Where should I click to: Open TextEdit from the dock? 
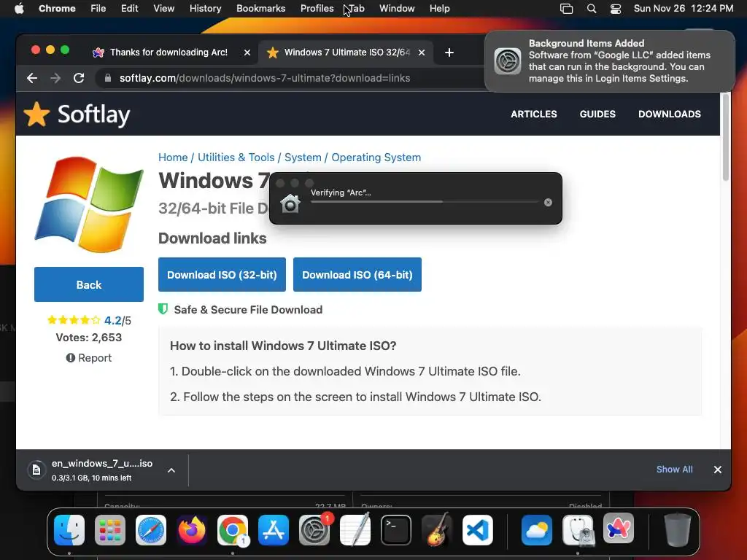[355, 530]
